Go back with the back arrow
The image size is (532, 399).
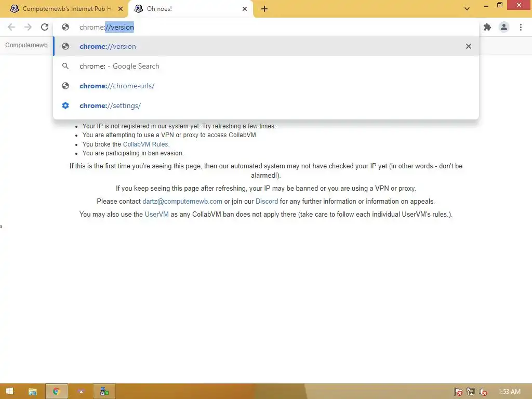click(11, 27)
